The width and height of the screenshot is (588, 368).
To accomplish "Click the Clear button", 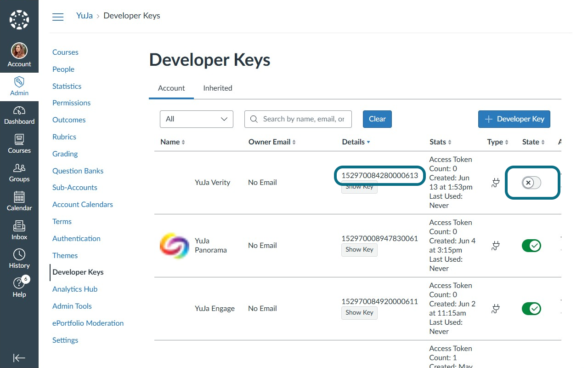I will tap(377, 119).
